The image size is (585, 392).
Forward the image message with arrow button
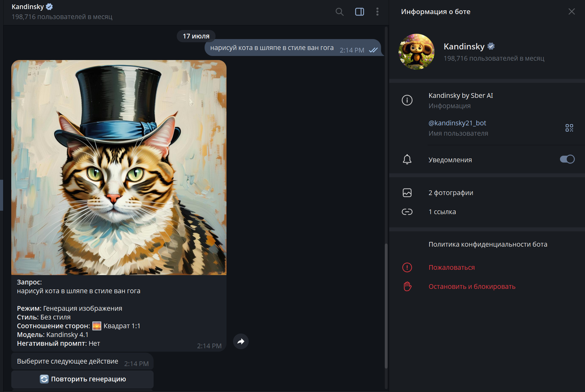click(241, 341)
